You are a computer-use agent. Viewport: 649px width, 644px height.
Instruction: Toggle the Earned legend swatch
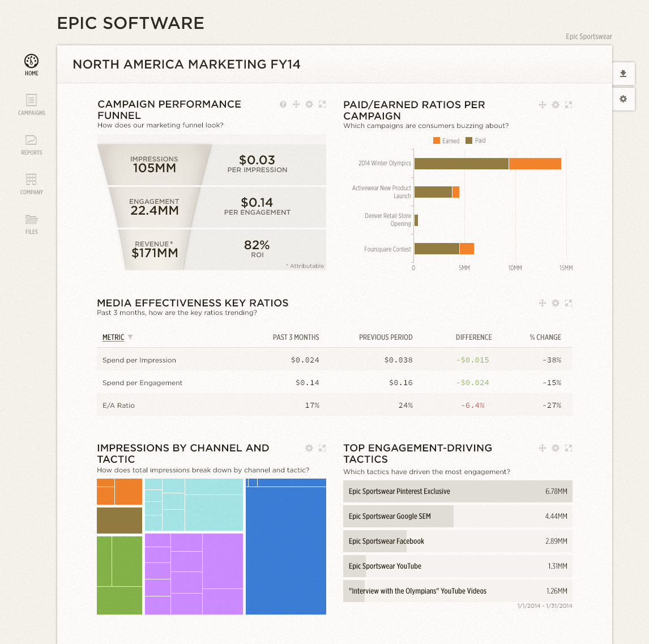(436, 140)
